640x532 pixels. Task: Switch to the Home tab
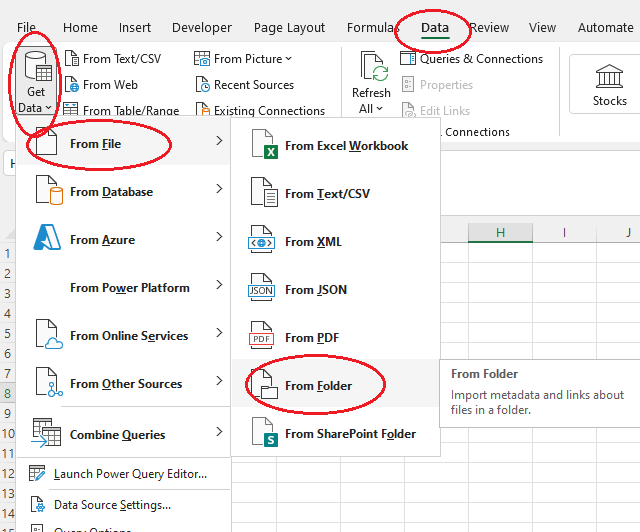[80, 27]
